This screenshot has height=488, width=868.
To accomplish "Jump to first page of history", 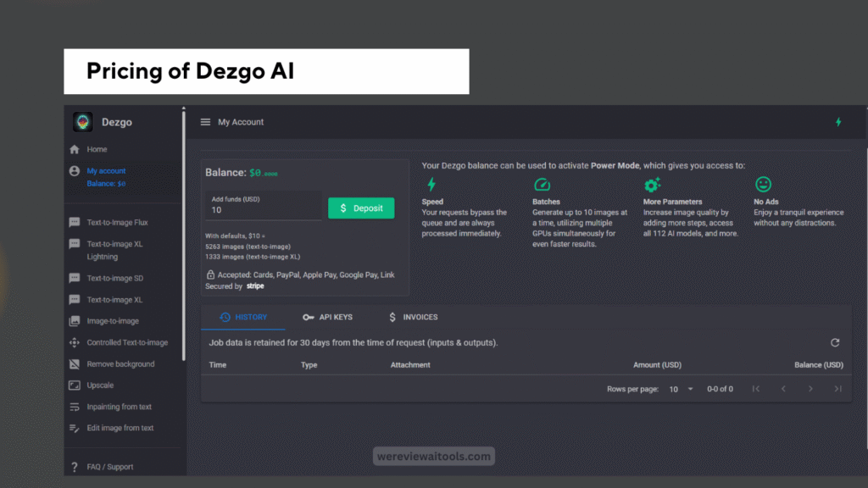I will (x=756, y=389).
